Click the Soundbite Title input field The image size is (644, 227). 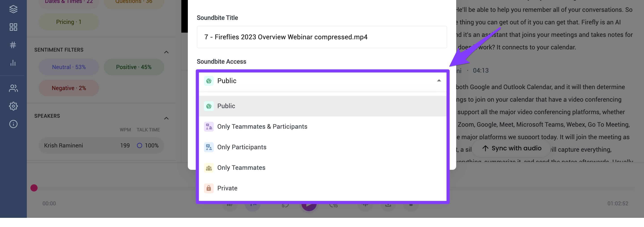point(322,37)
